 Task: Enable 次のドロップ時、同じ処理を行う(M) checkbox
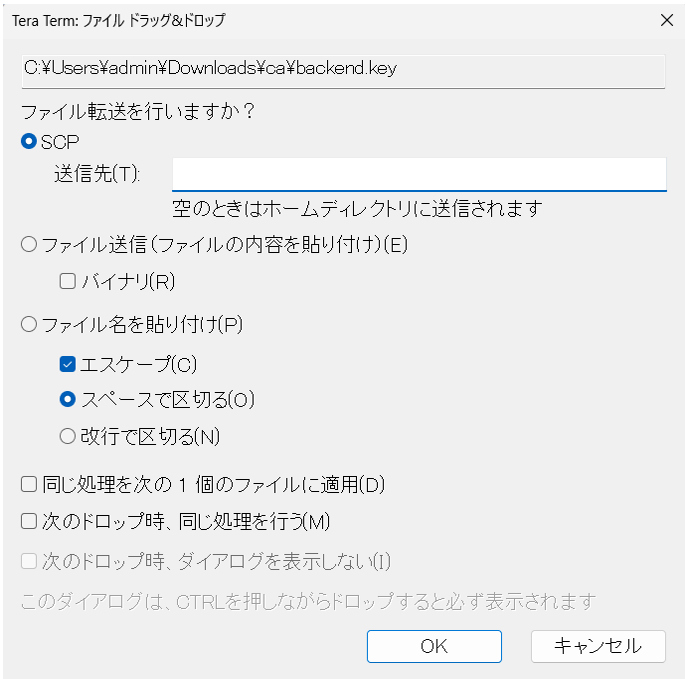pos(29,521)
